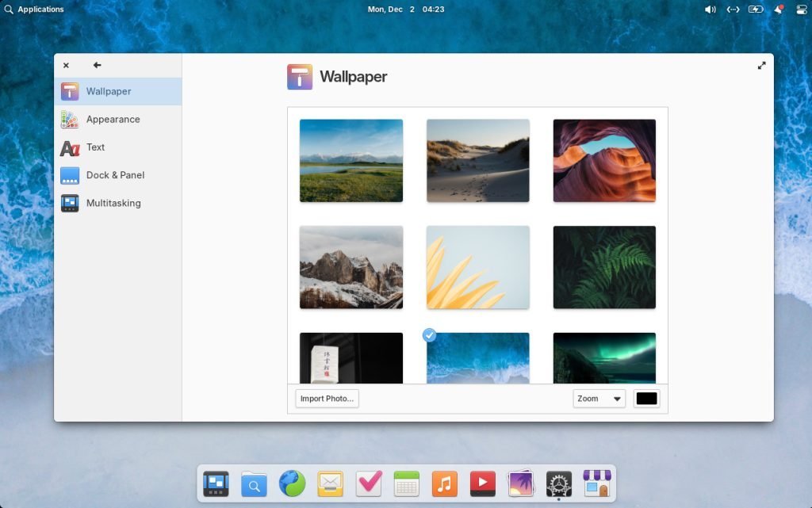
Task: Open the date and time indicator
Action: pyautogui.click(x=405, y=10)
